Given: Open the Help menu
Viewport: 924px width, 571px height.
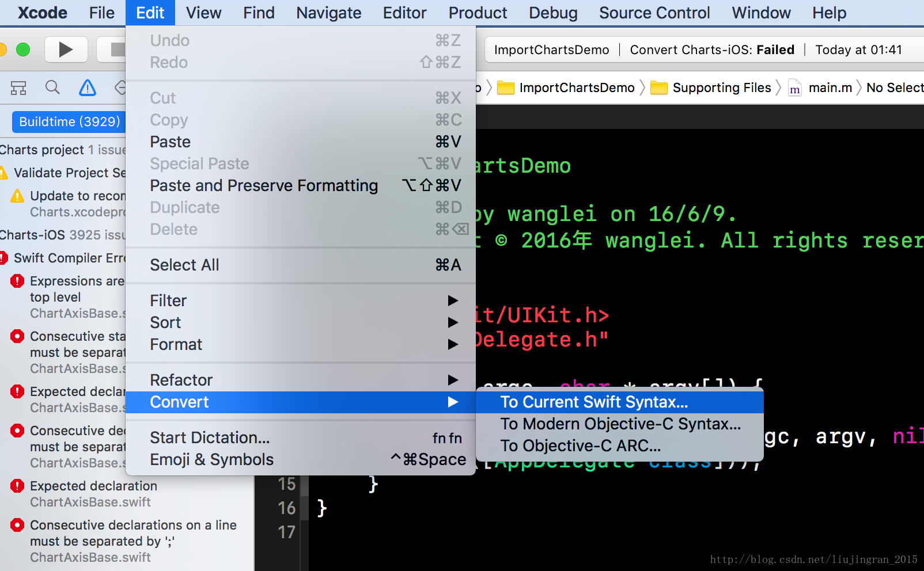Looking at the screenshot, I should [829, 13].
